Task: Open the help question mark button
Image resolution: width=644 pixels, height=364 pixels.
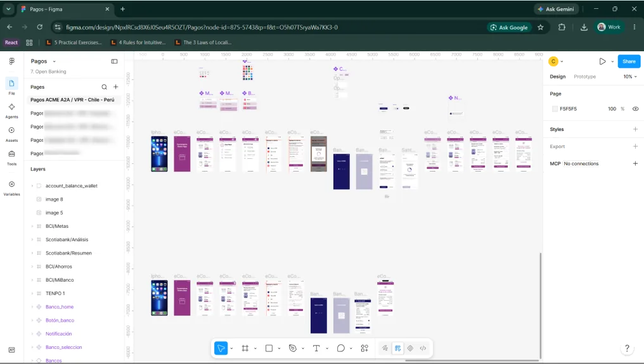Action: (627, 349)
